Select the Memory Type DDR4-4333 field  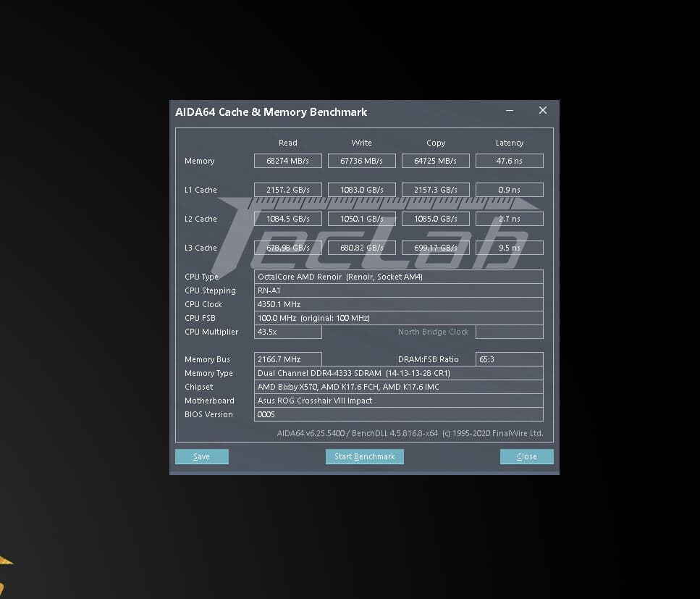399,373
